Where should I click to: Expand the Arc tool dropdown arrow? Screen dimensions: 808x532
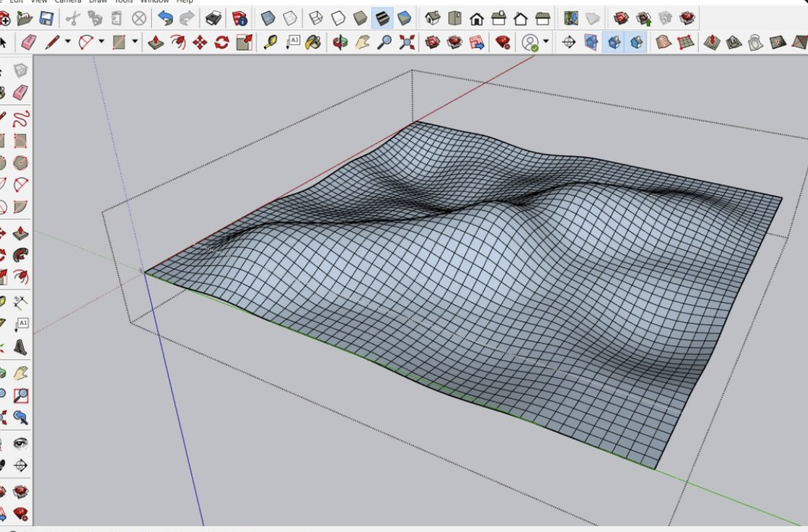pos(101,42)
